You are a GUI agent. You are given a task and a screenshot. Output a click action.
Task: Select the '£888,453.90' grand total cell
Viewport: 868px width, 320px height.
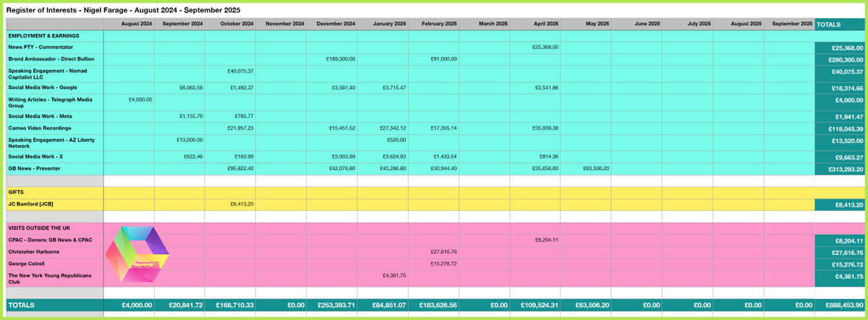pos(843,306)
